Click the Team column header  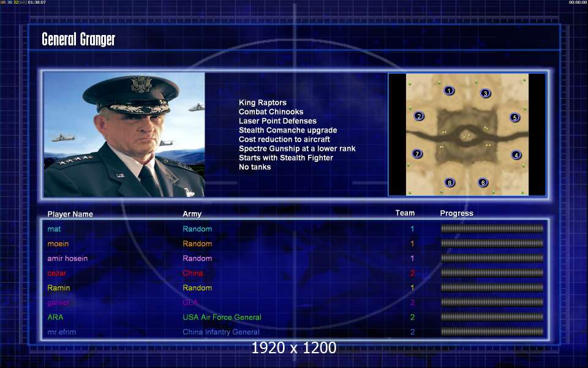(405, 213)
